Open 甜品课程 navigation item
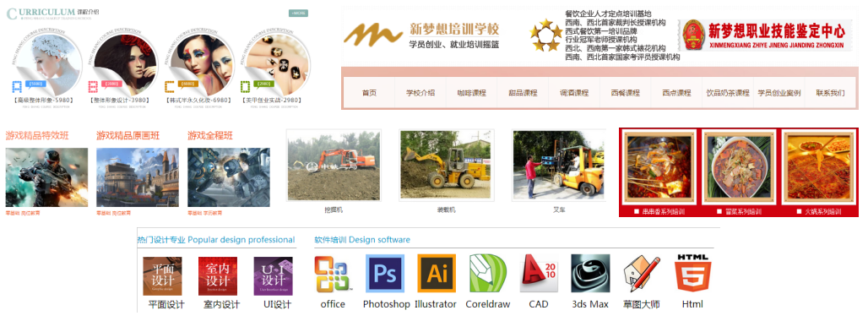This screenshot has height=332, width=868. (524, 93)
